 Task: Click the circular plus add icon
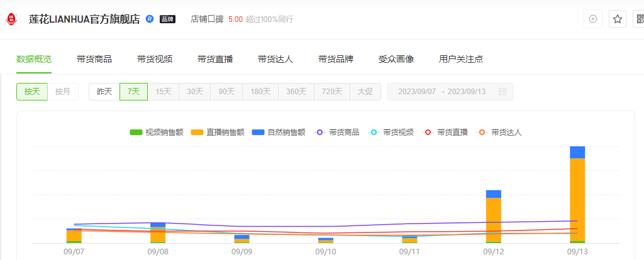(x=593, y=19)
